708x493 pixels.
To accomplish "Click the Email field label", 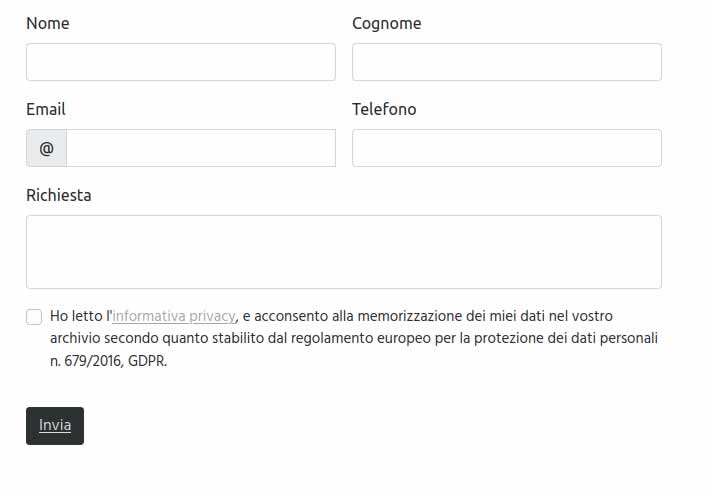I will coord(45,109).
